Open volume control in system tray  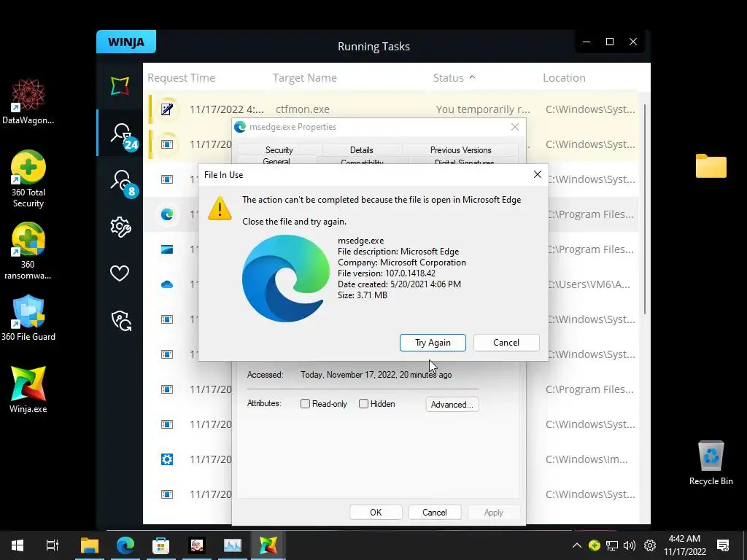630,545
